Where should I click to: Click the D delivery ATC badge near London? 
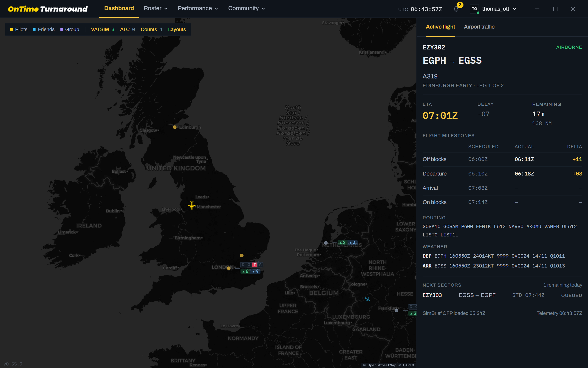(x=243, y=264)
